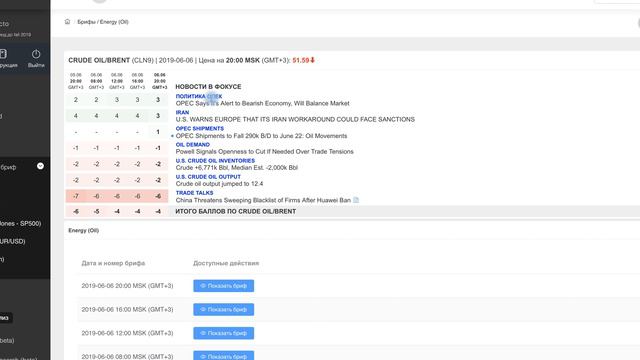Open the IRAN news category
640x360 pixels.
tap(182, 112)
